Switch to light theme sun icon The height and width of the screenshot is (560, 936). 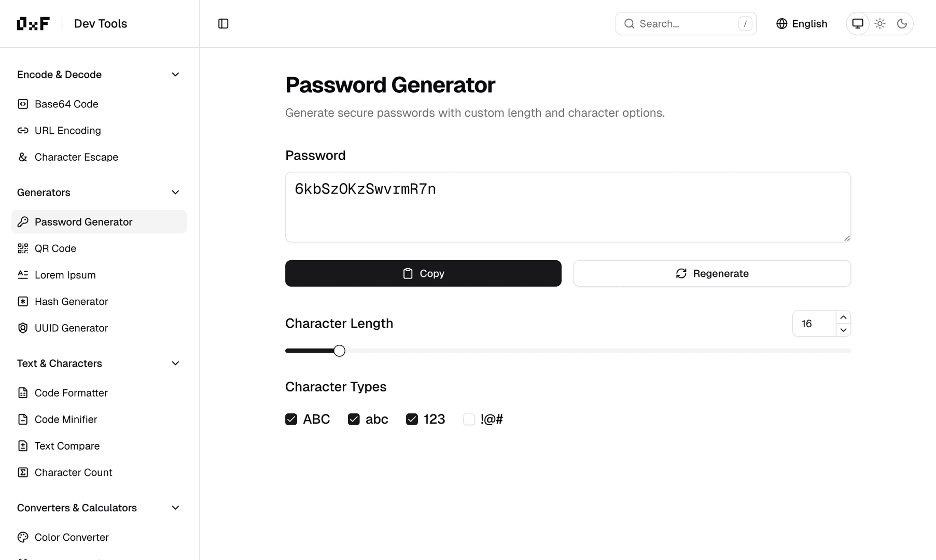880,24
